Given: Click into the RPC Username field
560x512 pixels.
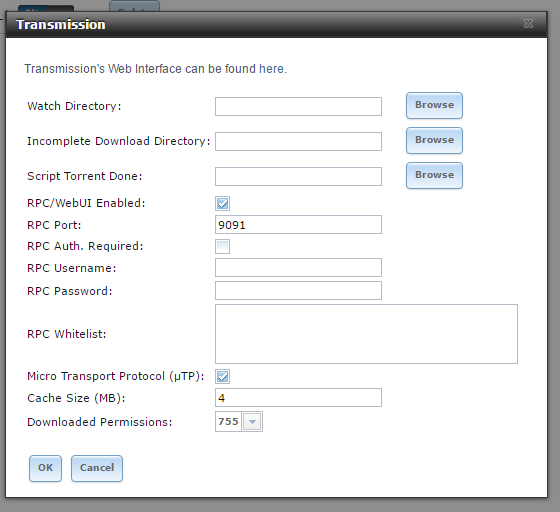Looking at the screenshot, I should [x=298, y=267].
